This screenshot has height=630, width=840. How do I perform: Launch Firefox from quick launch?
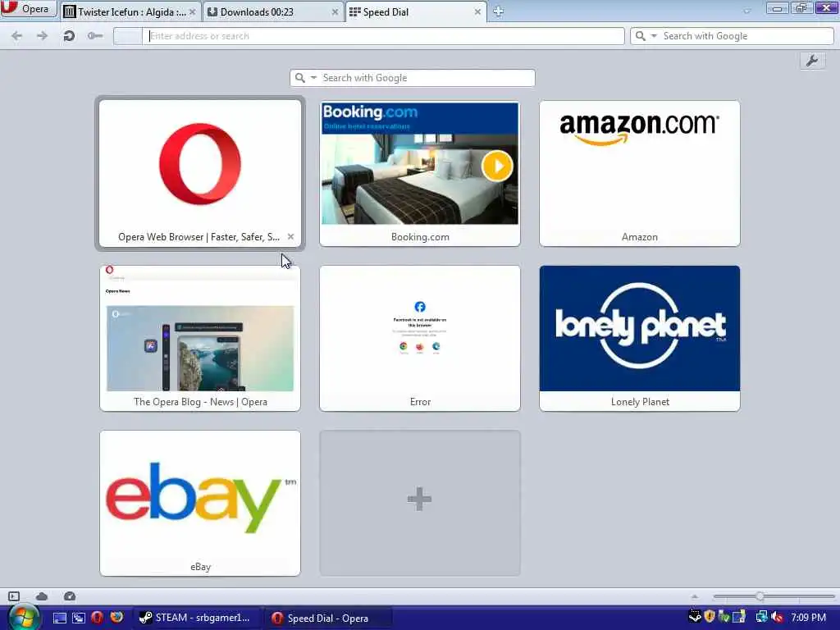point(116,618)
